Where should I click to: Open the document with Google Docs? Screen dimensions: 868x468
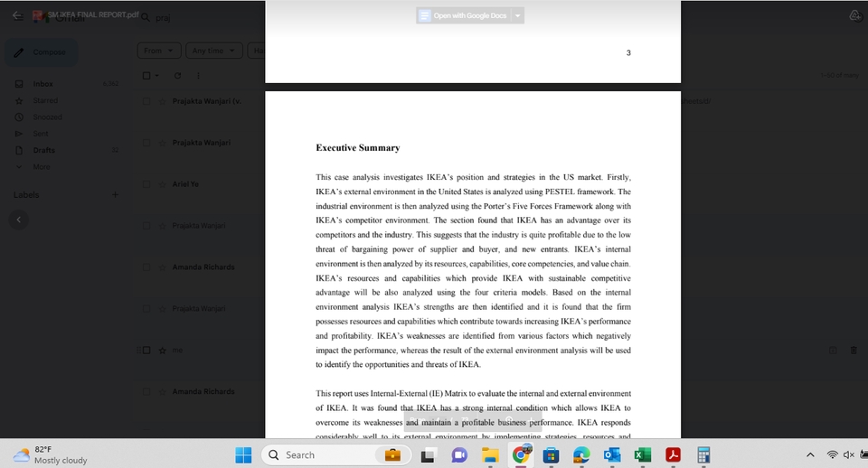pos(463,15)
